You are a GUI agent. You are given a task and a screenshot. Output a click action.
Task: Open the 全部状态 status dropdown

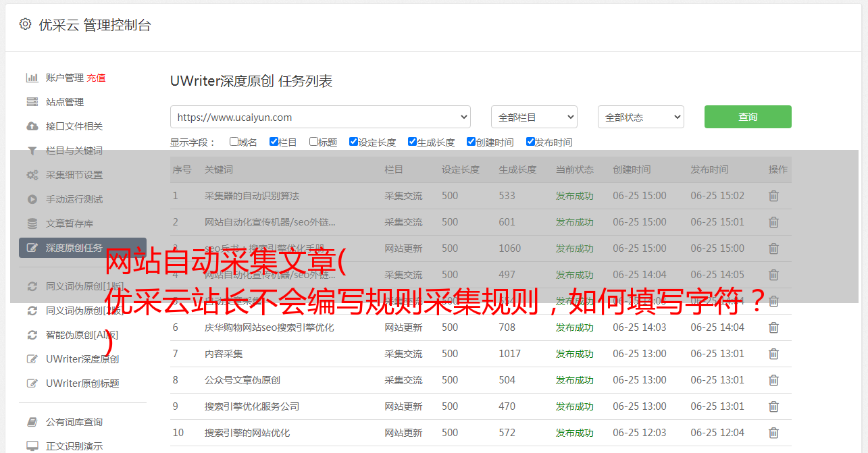(640, 117)
